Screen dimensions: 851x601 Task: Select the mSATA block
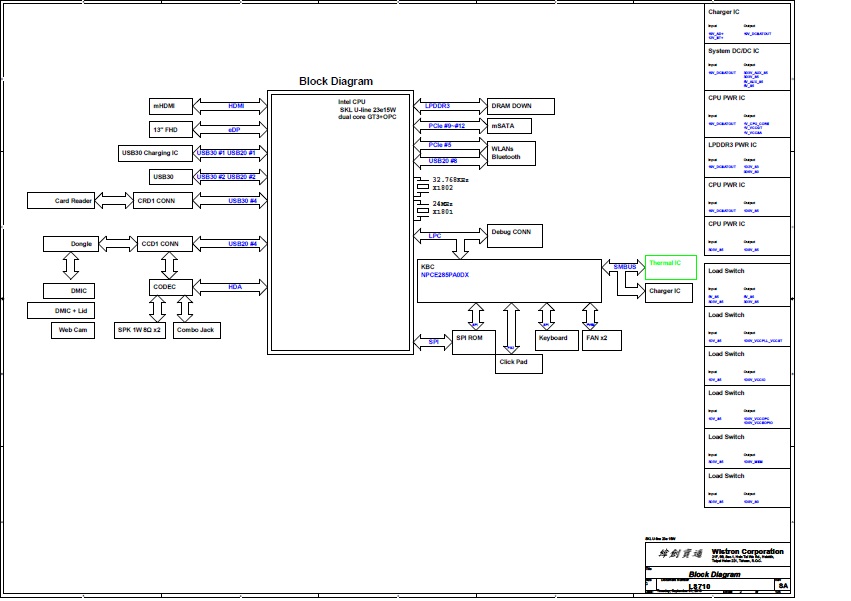tap(507, 127)
